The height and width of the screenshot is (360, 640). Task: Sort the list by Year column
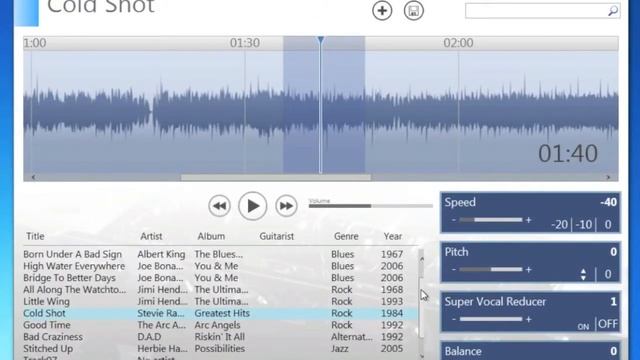pyautogui.click(x=393, y=236)
